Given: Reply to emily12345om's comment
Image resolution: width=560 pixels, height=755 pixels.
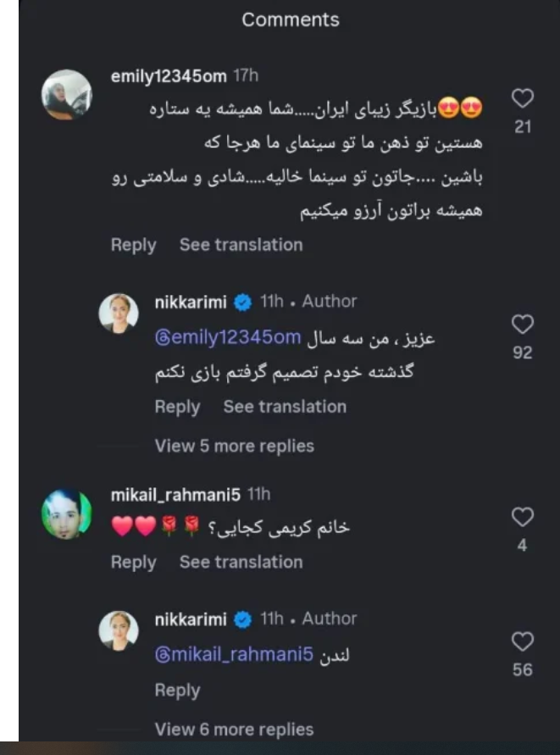Looking at the screenshot, I should (133, 245).
